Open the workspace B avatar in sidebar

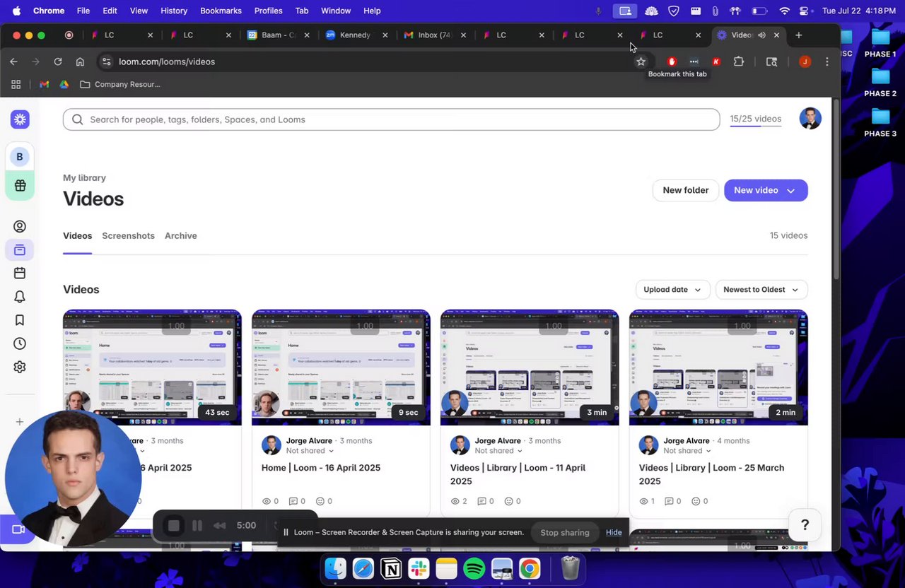(20, 157)
